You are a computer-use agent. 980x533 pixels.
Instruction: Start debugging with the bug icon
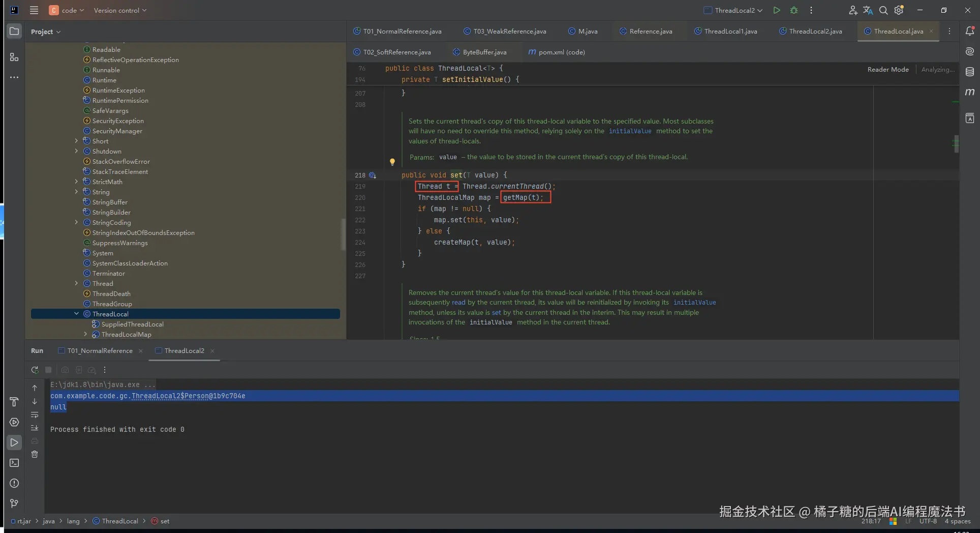[794, 10]
